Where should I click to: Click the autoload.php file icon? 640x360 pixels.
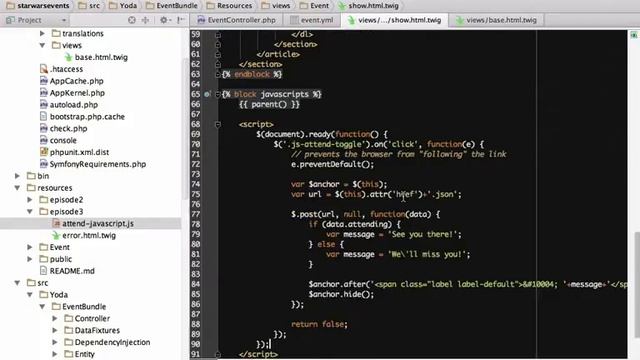(44, 104)
